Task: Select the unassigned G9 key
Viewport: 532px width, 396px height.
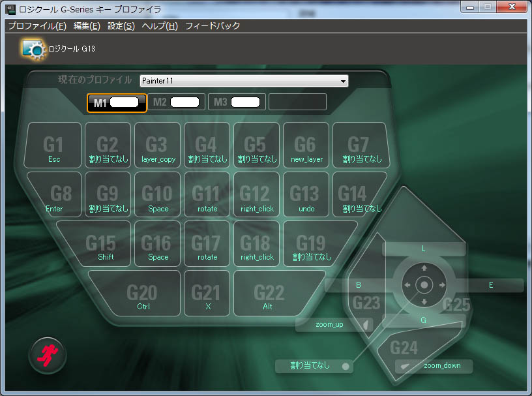Action: point(108,194)
